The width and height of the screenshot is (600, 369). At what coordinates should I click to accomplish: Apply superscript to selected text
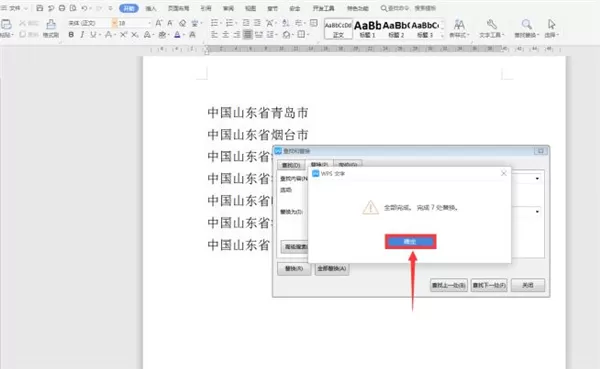pyautogui.click(x=123, y=35)
